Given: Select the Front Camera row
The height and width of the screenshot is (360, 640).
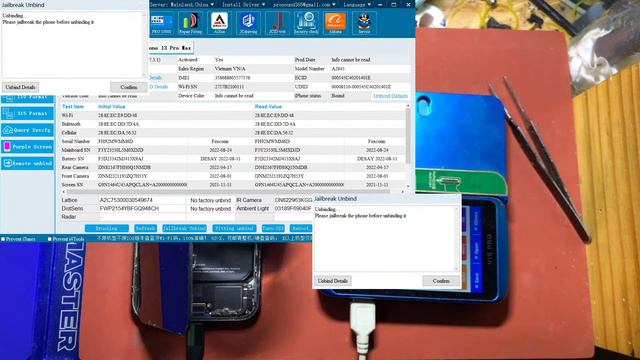Looking at the screenshot, I should tap(233, 176).
